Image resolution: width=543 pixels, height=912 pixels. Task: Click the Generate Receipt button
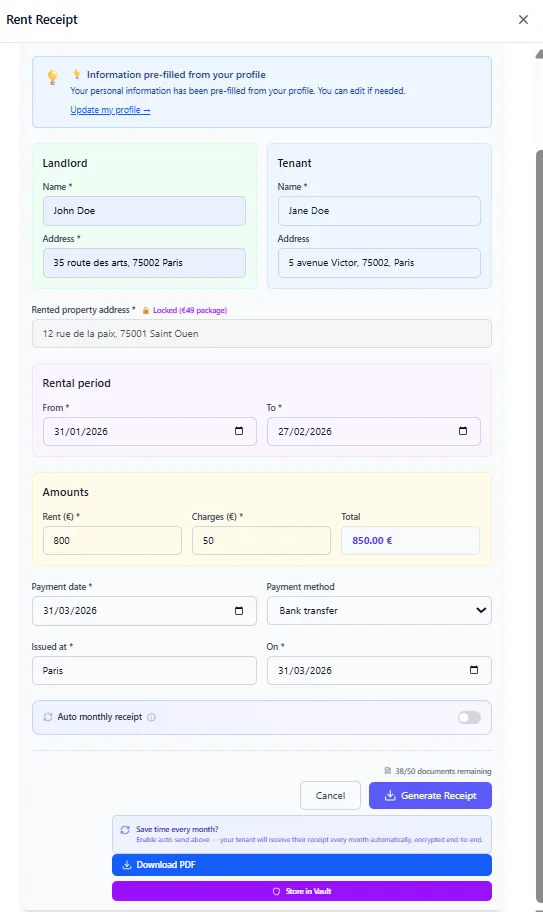coord(430,796)
